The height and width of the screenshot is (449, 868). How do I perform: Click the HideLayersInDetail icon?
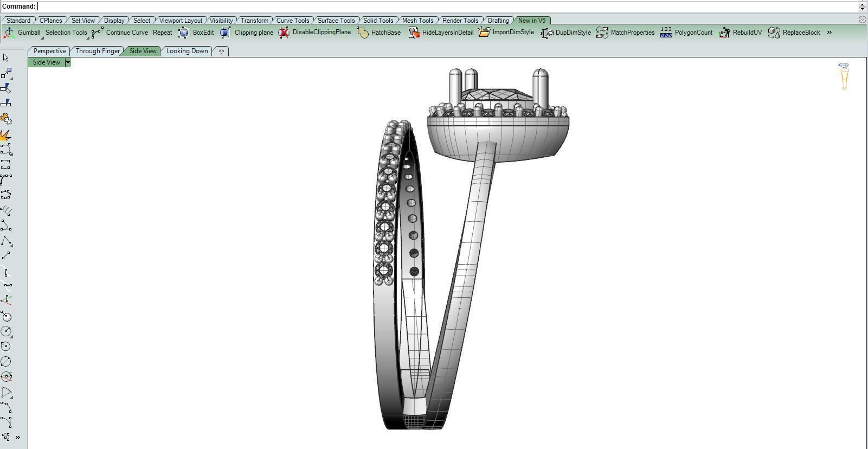click(x=414, y=33)
